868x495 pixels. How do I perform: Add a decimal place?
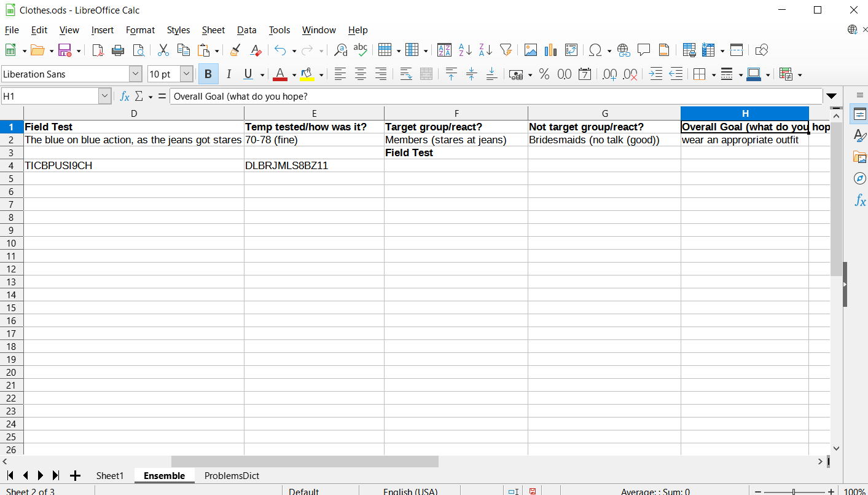(609, 74)
